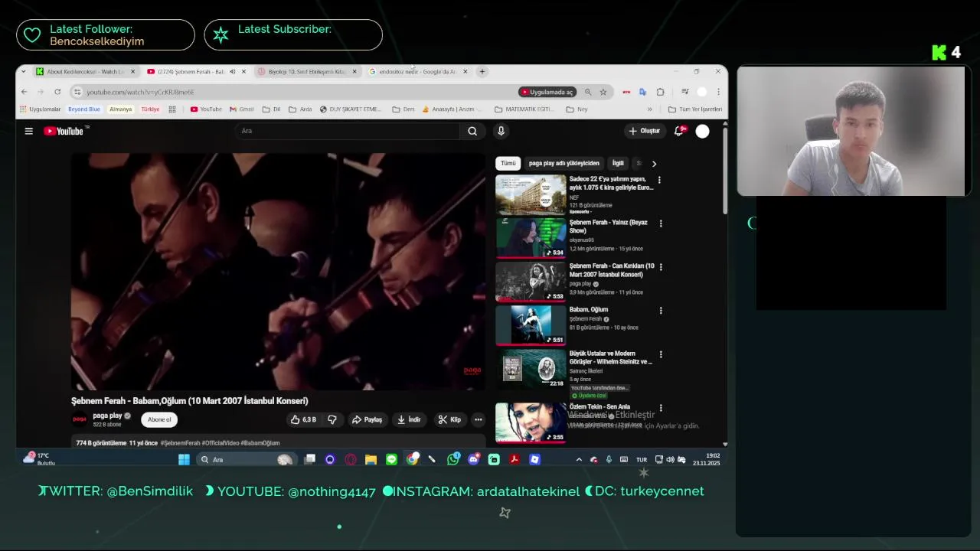980x551 pixels.
Task: Open Discord from the taskbar
Action: (473, 459)
